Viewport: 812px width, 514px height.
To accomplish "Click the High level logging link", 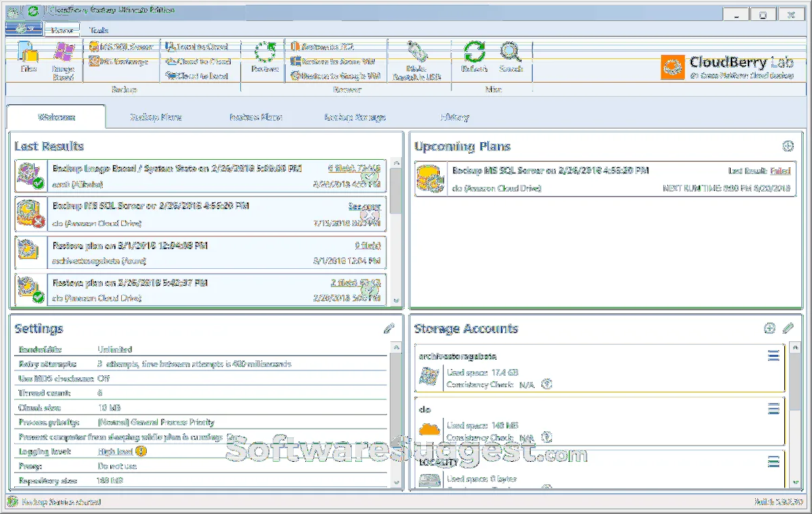I will 114,451.
